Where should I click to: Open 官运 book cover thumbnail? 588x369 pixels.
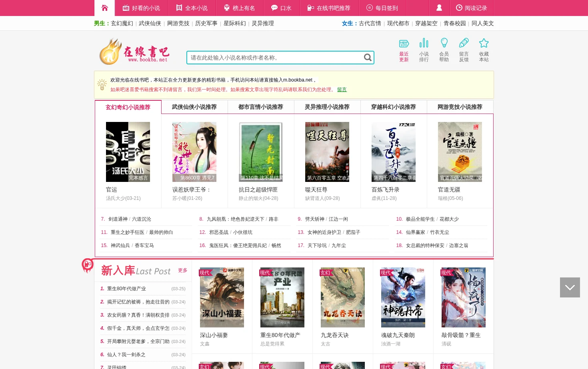128,152
